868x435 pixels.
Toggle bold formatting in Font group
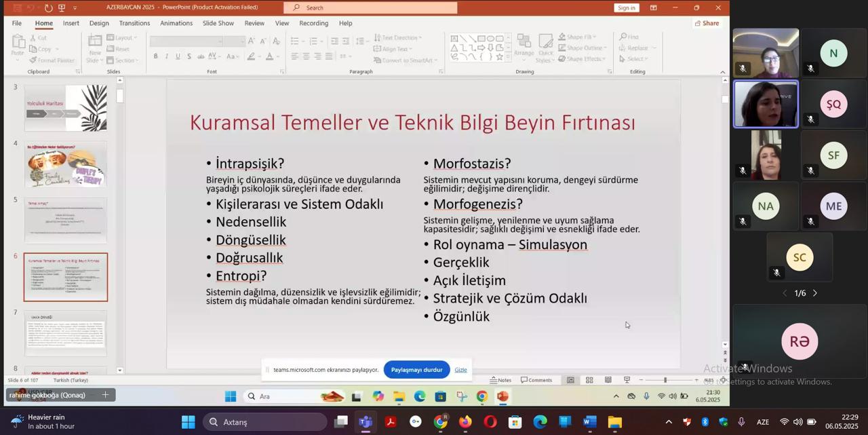point(155,56)
